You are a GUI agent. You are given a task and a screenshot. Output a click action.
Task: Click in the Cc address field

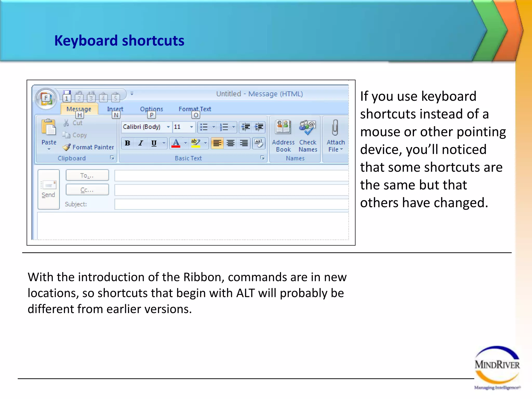coord(232,190)
